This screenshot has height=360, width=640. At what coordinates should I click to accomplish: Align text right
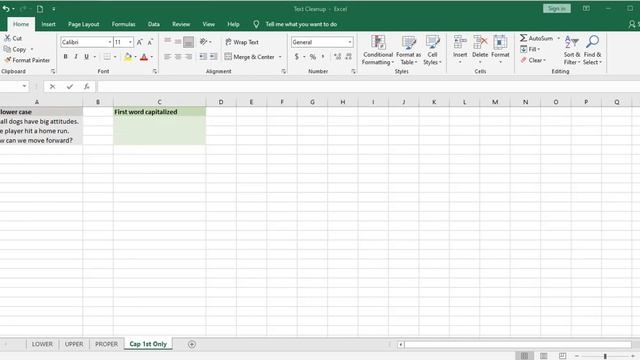[x=189, y=57]
